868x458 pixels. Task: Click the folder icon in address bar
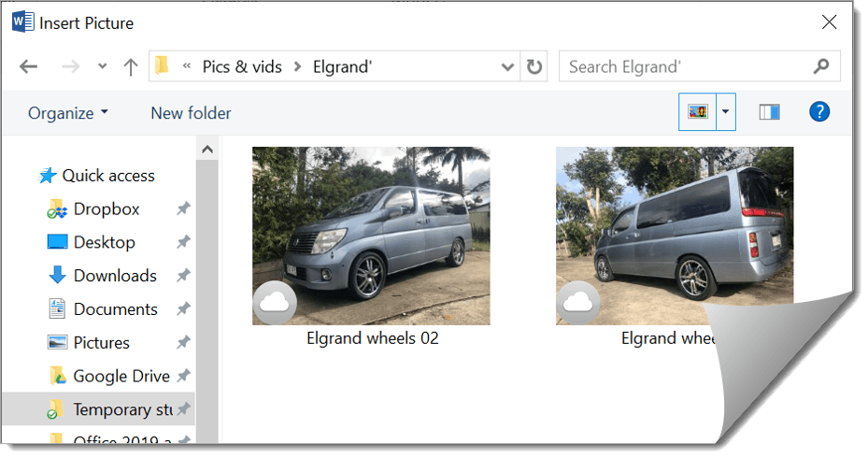[162, 65]
